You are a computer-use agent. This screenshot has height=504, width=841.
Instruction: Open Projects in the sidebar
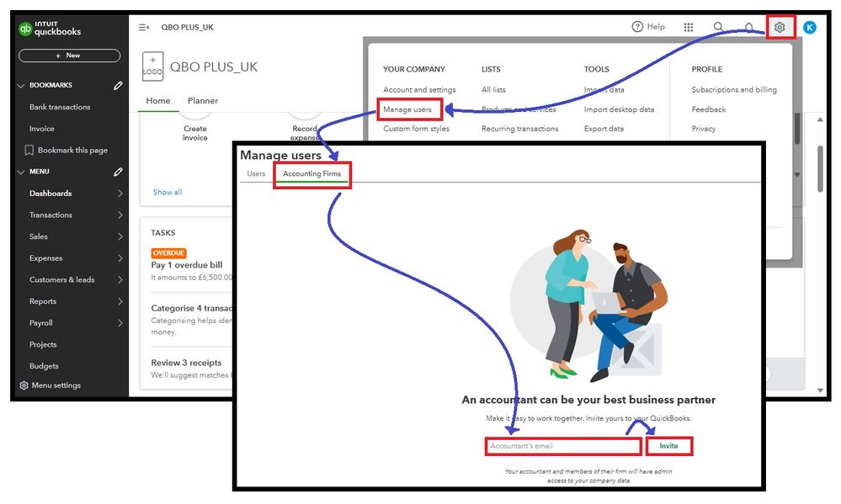tap(43, 344)
